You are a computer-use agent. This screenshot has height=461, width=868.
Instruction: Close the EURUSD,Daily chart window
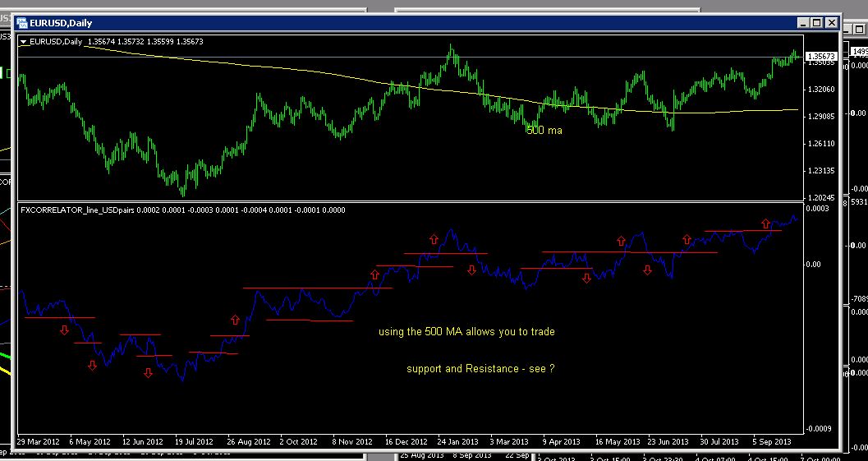(832, 23)
